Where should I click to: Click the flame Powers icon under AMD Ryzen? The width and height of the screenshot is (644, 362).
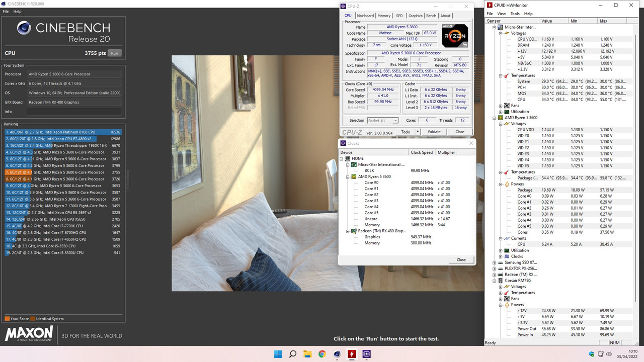pyautogui.click(x=507, y=184)
